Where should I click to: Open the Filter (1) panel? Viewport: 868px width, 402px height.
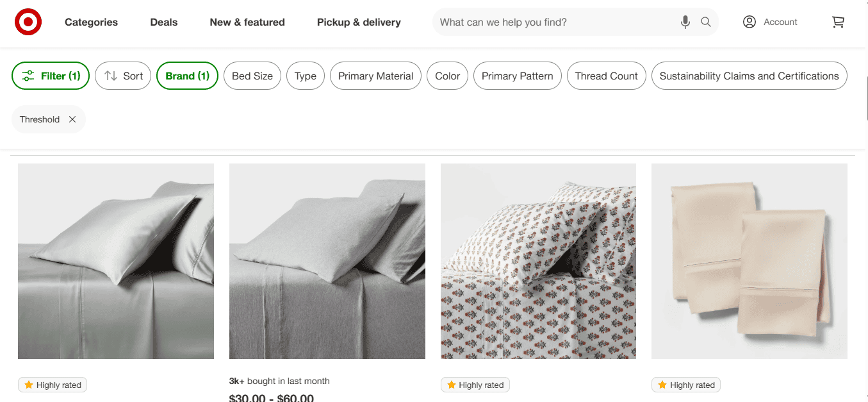pos(51,76)
